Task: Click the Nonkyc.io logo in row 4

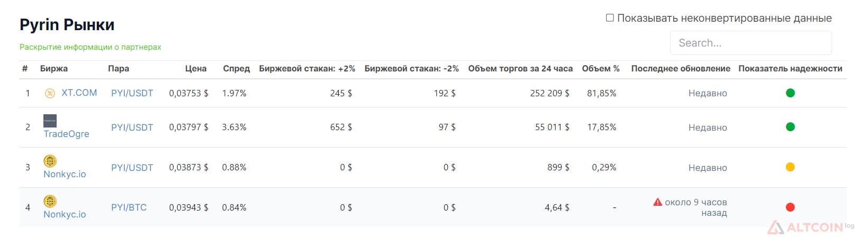Action: coord(50,201)
